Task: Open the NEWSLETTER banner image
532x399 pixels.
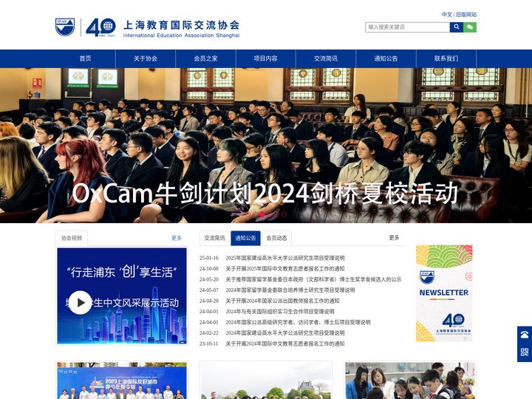Action: click(x=444, y=293)
